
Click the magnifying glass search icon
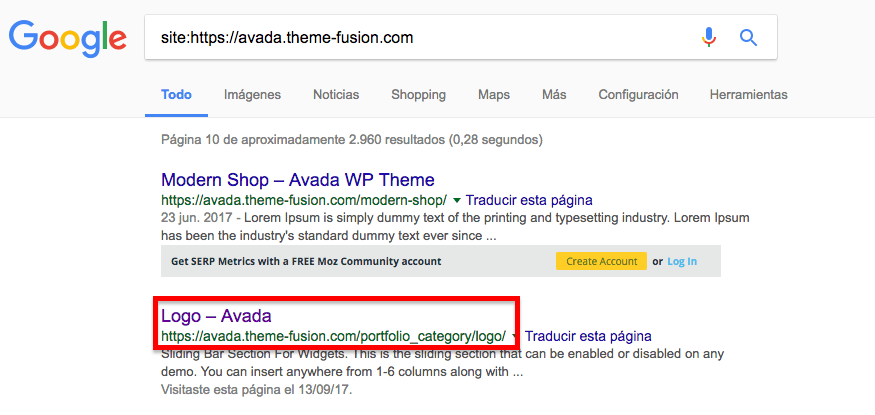pos(748,38)
